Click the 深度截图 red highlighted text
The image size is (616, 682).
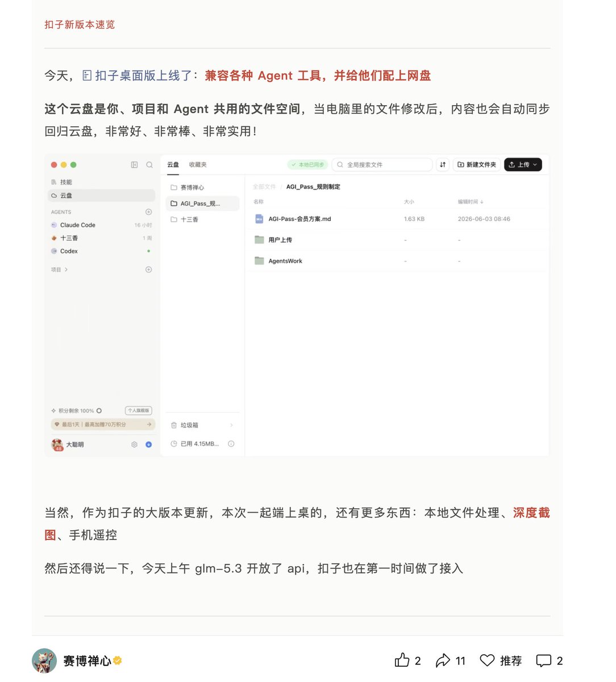pyautogui.click(x=531, y=513)
